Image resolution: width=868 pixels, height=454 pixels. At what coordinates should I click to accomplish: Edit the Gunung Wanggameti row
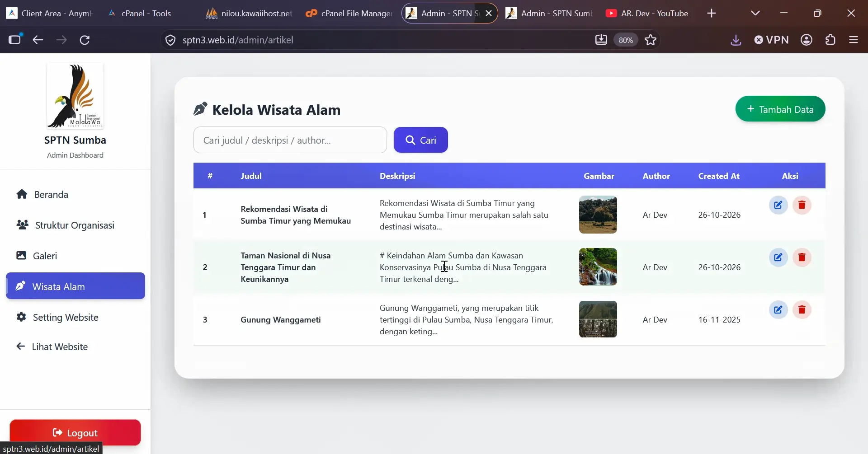778,310
